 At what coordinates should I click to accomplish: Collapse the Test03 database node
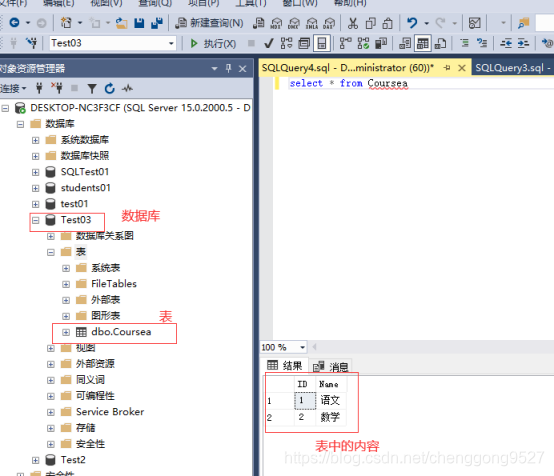pyautogui.click(x=35, y=220)
